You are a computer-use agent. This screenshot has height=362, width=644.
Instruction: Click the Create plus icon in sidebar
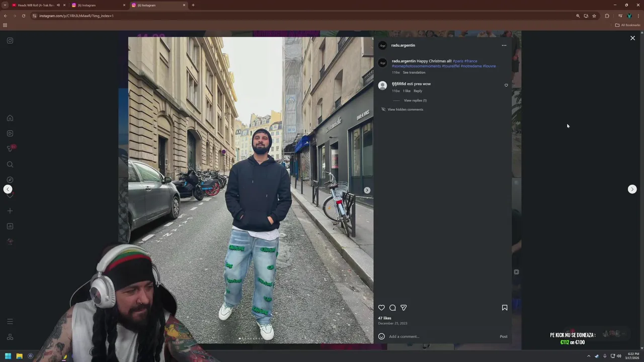coord(10,211)
